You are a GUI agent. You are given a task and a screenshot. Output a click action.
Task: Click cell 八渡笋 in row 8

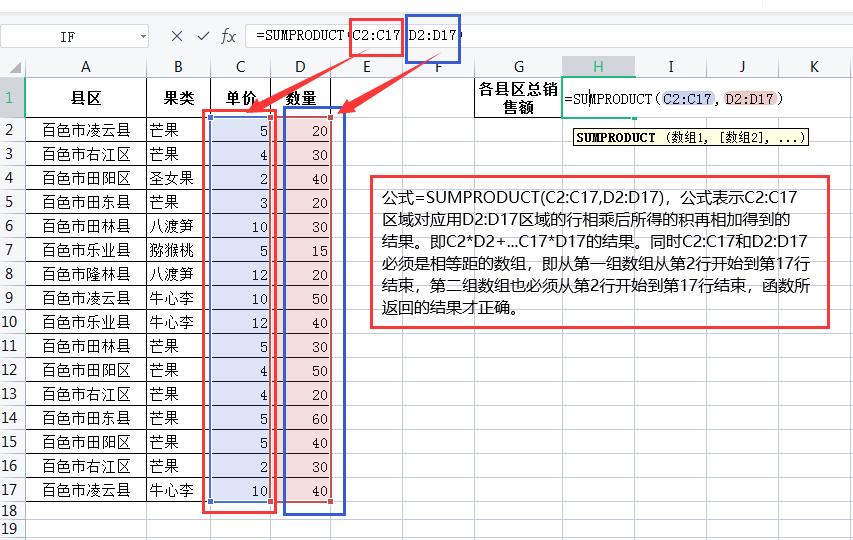tap(178, 274)
